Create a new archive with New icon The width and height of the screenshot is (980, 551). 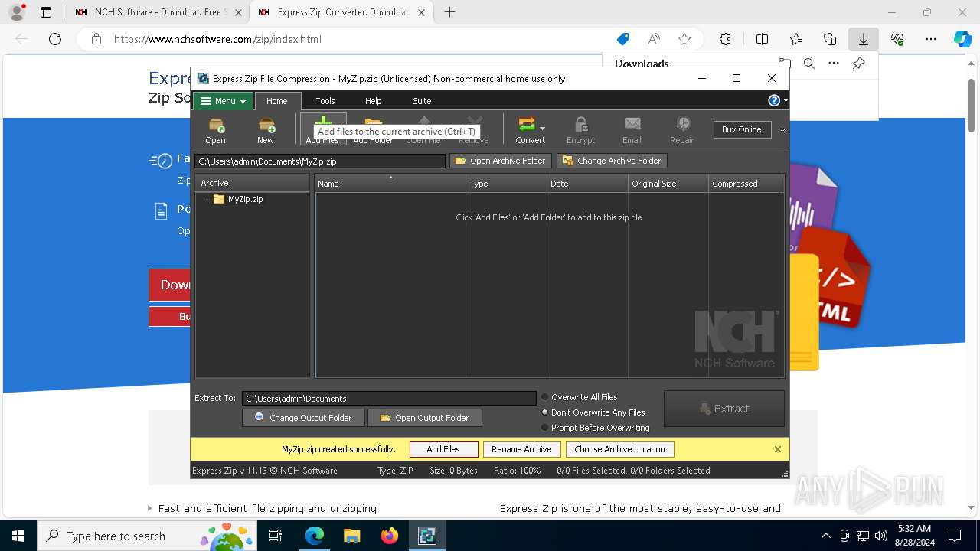(266, 129)
